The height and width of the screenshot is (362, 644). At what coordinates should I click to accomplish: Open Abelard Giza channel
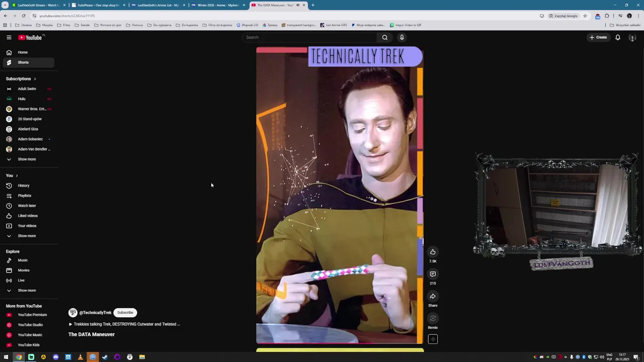pos(28,129)
